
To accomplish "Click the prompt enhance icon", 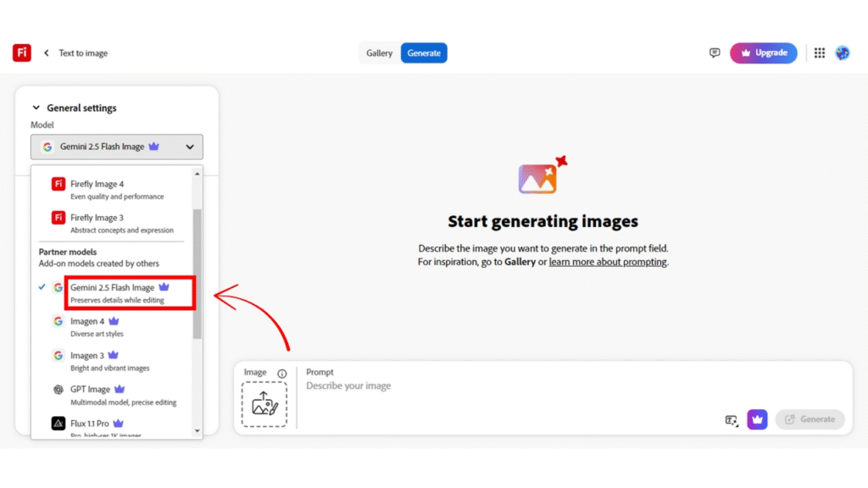I will click(x=732, y=419).
